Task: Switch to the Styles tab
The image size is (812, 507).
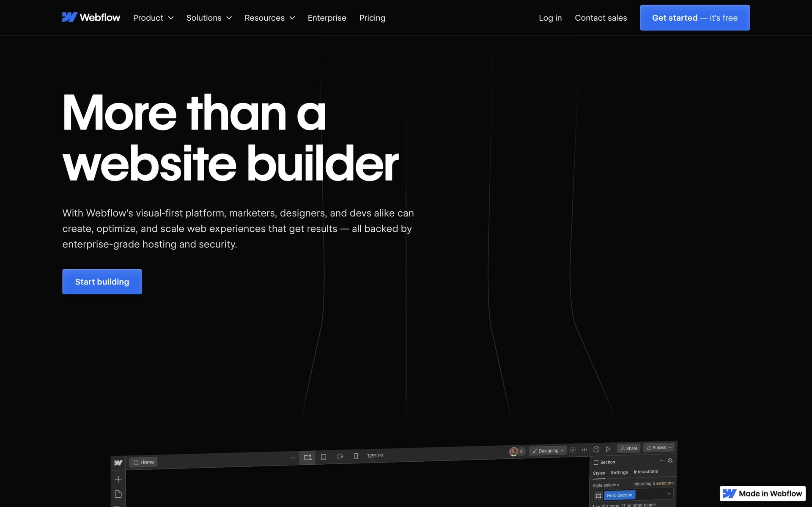Action: (x=598, y=473)
